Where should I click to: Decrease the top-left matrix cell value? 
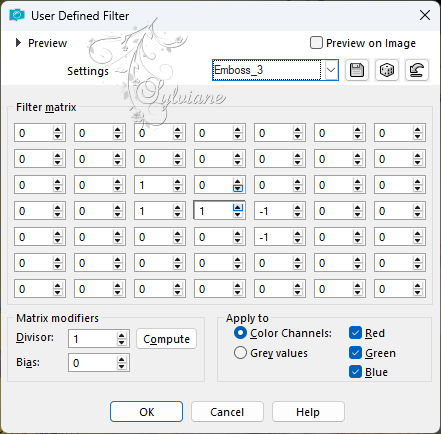58,136
